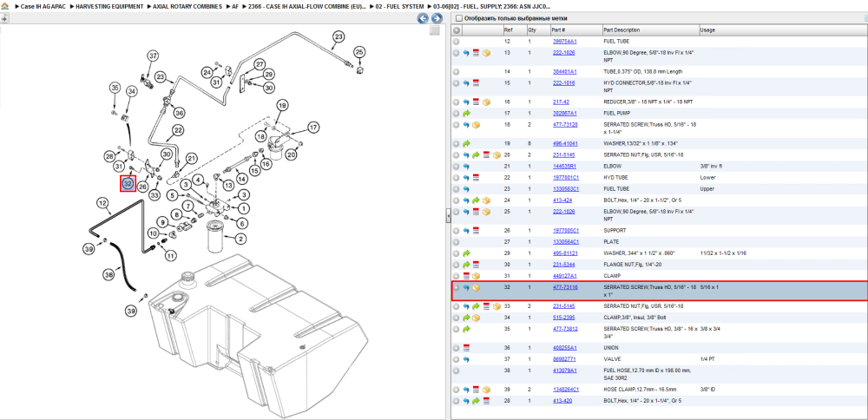The image size is (868, 420).
Task: Open the red notes icon for ref 13
Action: pos(476,53)
